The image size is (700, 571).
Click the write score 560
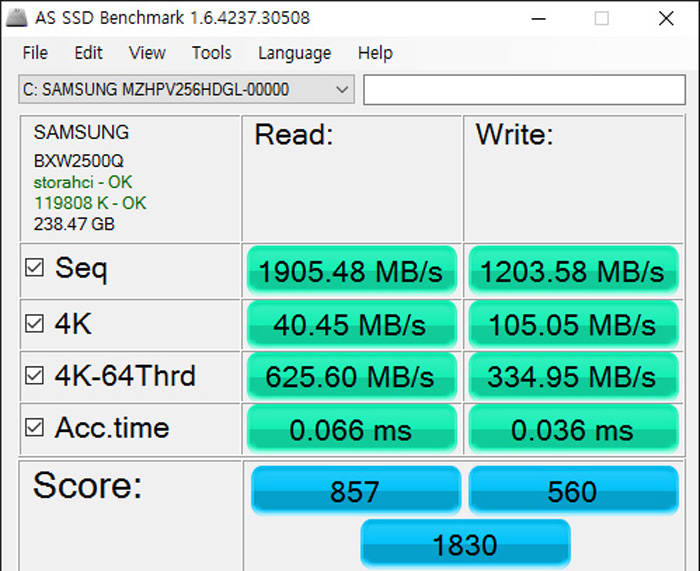(574, 491)
